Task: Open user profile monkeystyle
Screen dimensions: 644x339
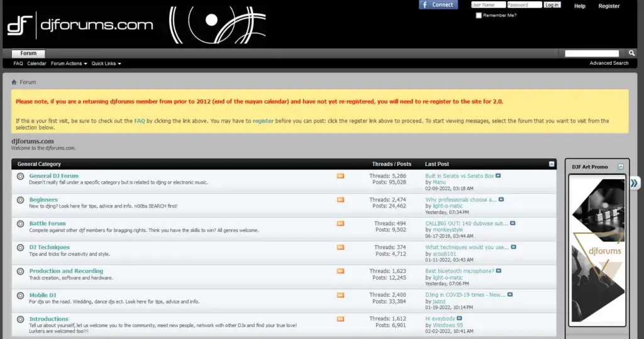Action: click(x=448, y=230)
